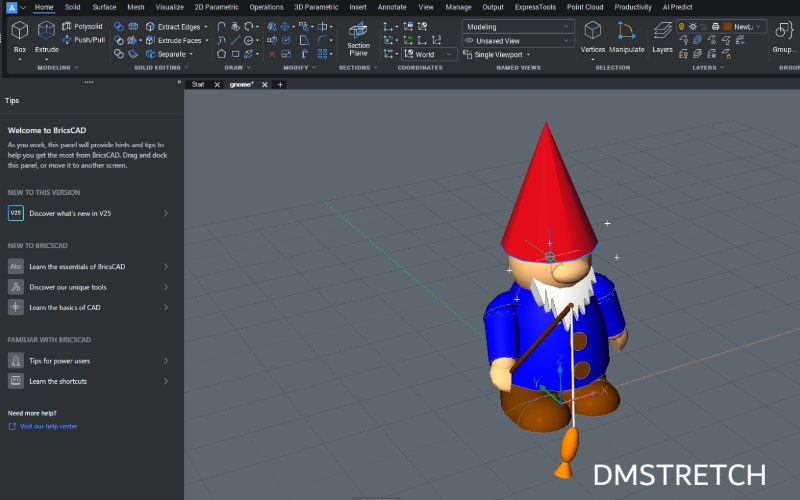Toggle the layer freeze sun icon
Image resolution: width=800 pixels, height=500 pixels.
click(x=692, y=26)
